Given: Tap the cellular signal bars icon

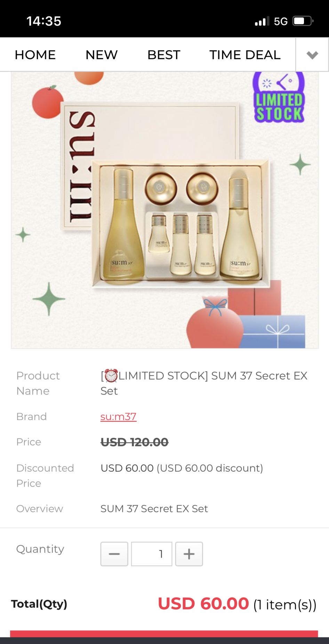Looking at the screenshot, I should [x=262, y=22].
